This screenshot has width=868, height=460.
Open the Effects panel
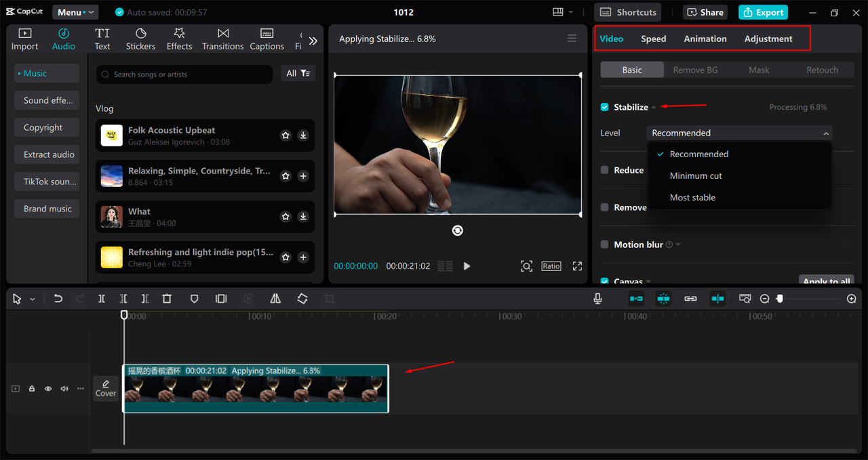(179, 39)
